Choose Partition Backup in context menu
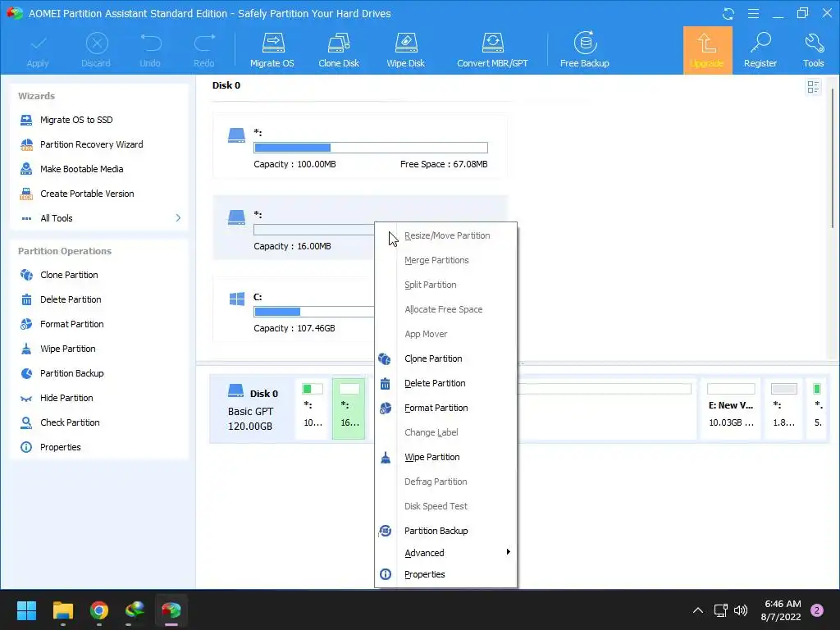 [x=445, y=531]
